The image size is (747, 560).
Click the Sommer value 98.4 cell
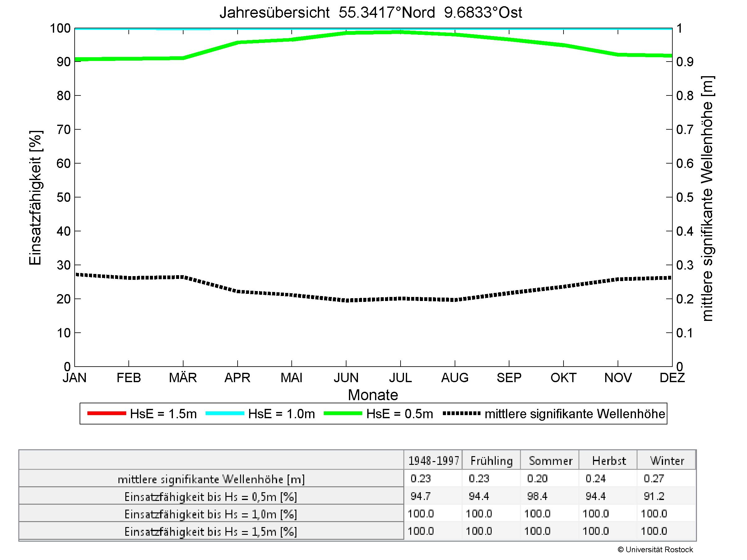tap(537, 496)
